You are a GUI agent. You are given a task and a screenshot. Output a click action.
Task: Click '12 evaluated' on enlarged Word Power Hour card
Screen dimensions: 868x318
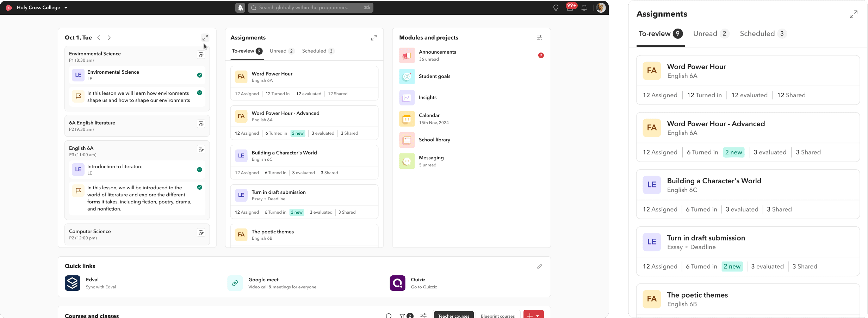tap(749, 95)
